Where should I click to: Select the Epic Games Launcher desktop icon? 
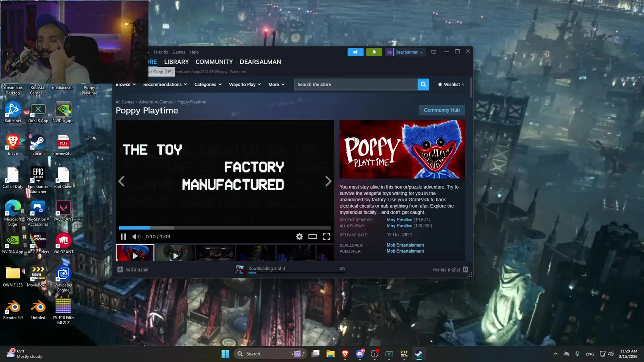(38, 180)
